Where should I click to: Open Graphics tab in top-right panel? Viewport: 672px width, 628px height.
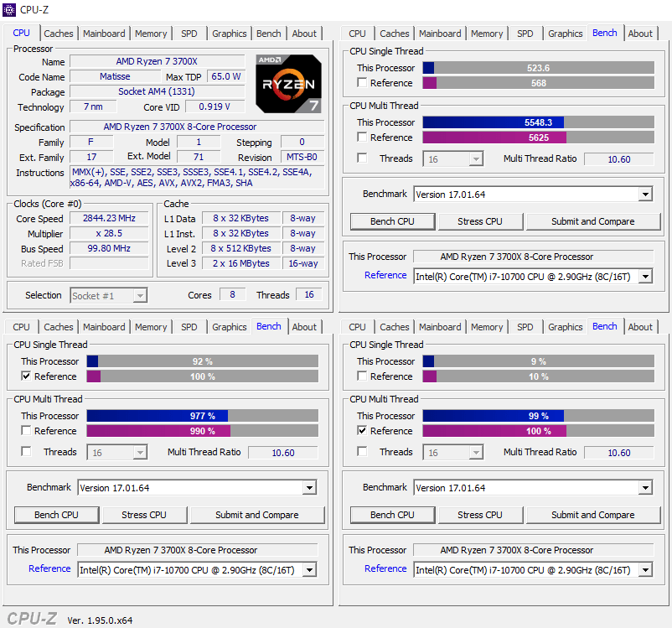coord(566,34)
